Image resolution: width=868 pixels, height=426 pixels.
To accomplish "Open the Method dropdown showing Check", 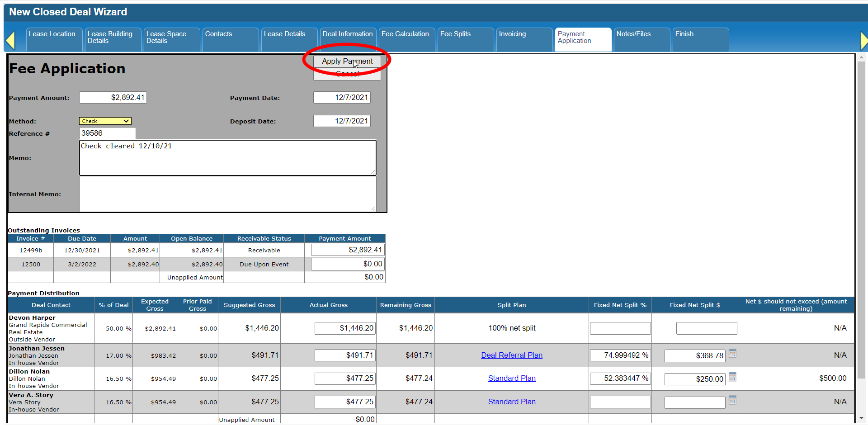I will pos(105,121).
